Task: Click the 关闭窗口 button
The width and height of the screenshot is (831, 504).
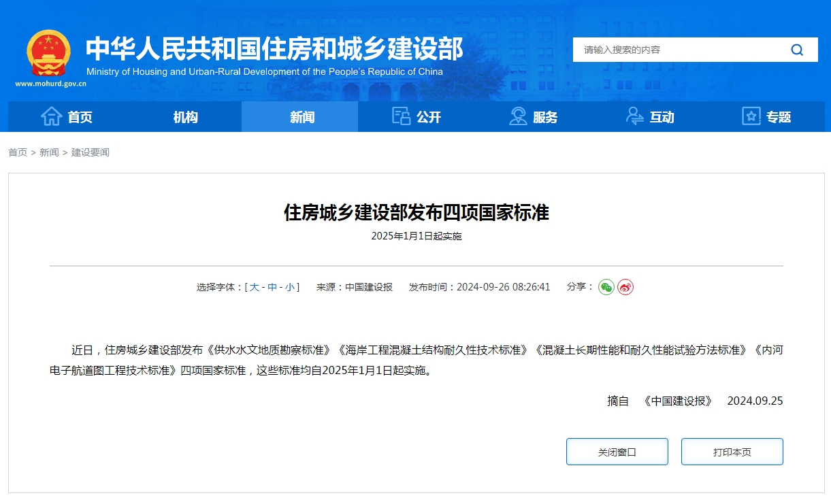Action: [x=617, y=451]
